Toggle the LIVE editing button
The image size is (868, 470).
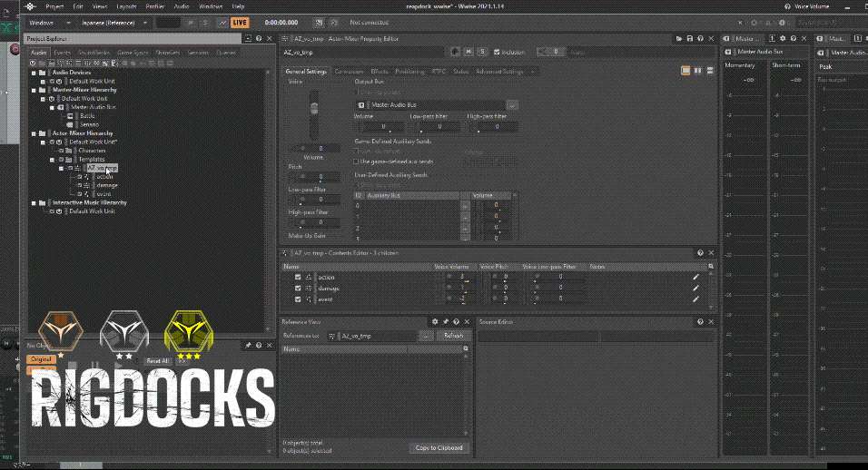click(x=240, y=23)
